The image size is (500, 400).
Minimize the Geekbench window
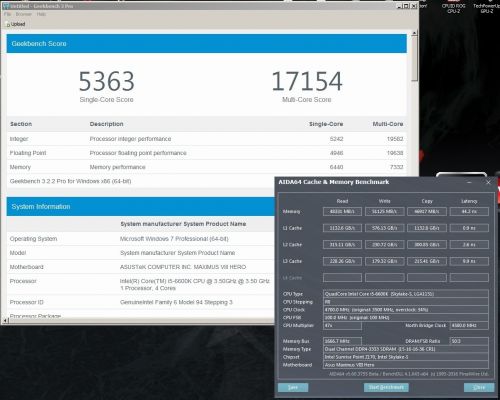(x=400, y=6)
